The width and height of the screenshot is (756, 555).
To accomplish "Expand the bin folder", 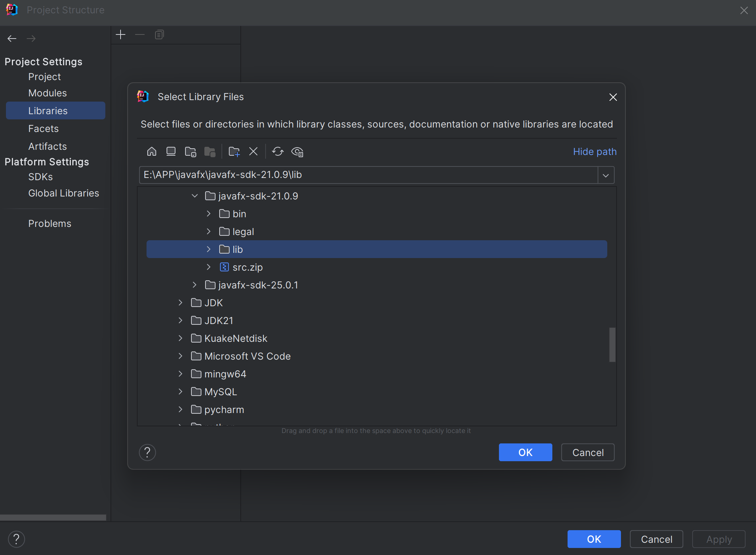I will point(209,214).
